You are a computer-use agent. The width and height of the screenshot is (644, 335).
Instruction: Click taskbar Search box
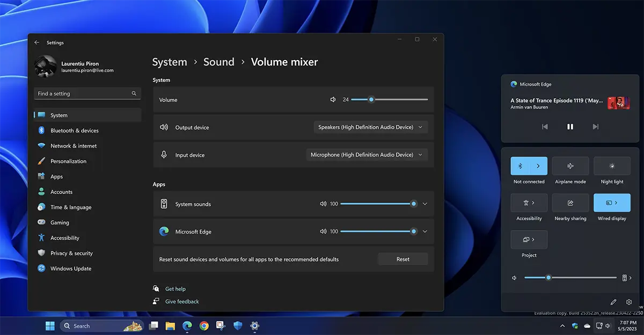(x=101, y=325)
